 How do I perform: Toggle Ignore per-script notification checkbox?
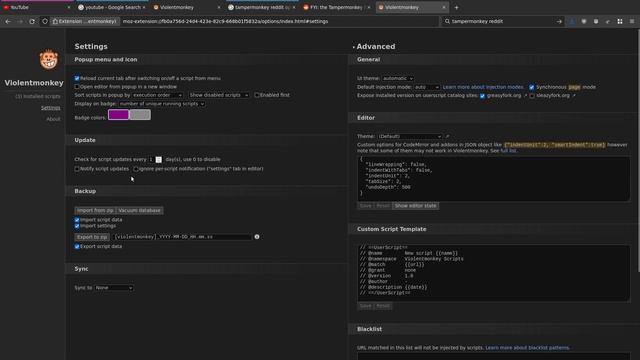pyautogui.click(x=136, y=169)
